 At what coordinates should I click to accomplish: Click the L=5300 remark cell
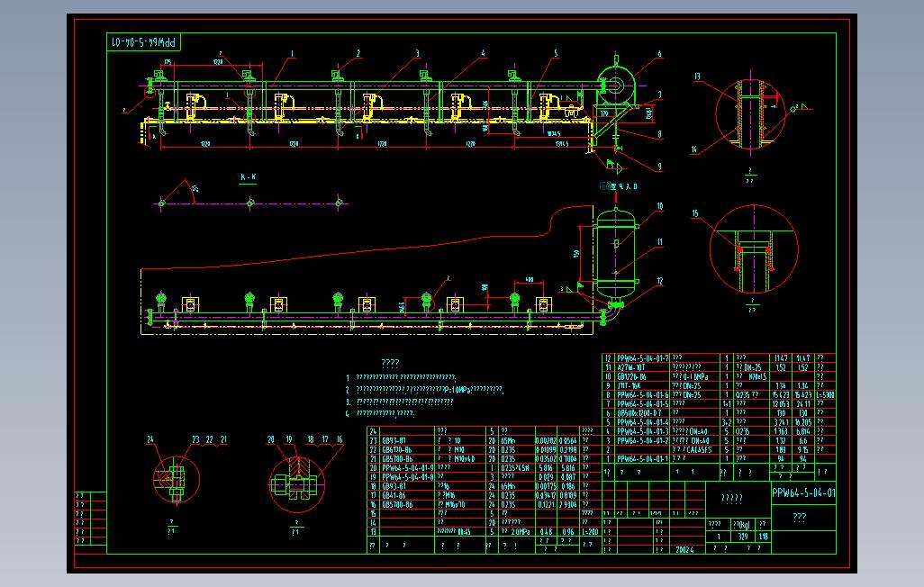point(826,394)
